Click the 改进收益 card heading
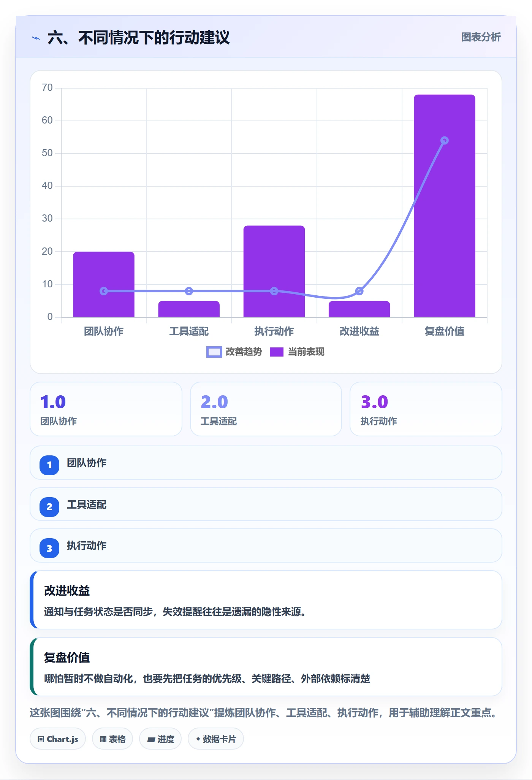Viewport: 532px width, 780px height. click(x=67, y=591)
